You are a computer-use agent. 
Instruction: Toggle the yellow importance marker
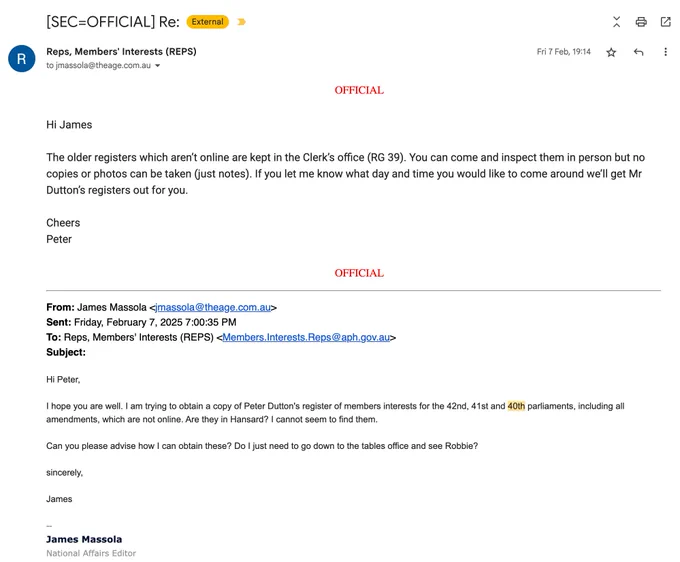(x=242, y=22)
